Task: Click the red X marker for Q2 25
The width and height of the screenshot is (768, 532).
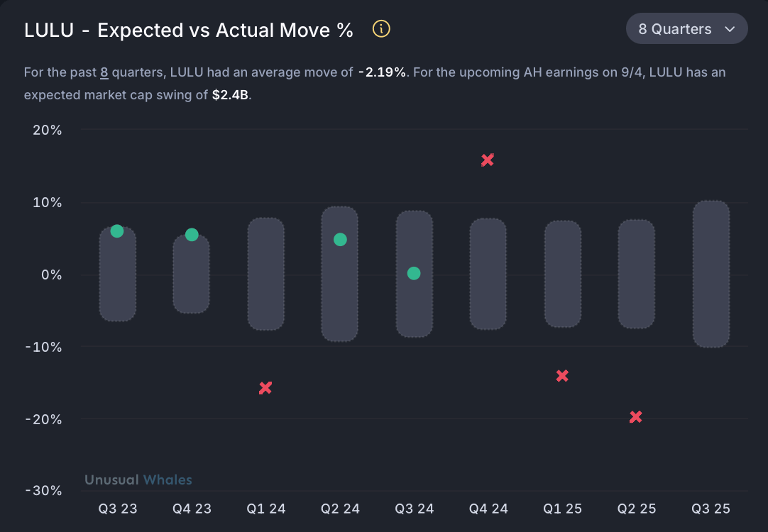Action: pyautogui.click(x=636, y=417)
